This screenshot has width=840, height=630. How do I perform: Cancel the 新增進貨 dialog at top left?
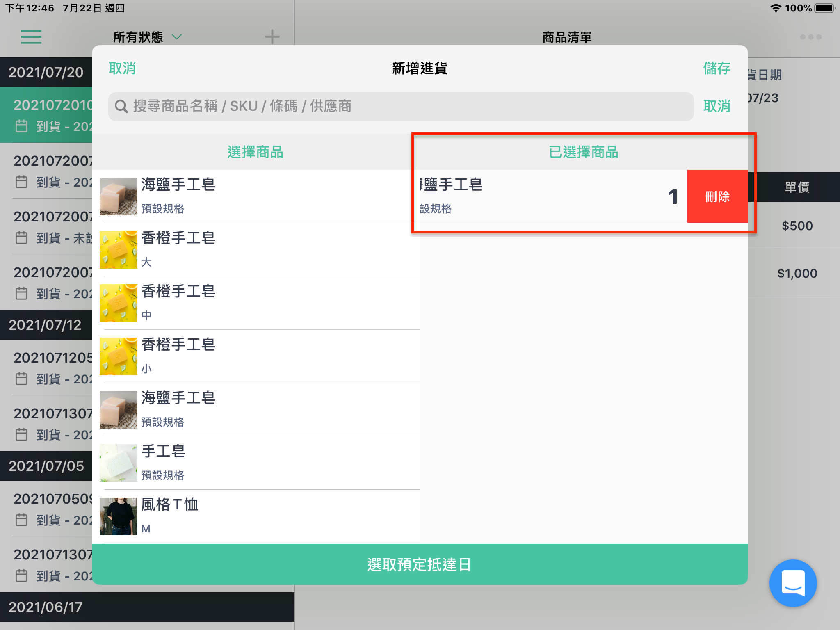[x=122, y=68]
